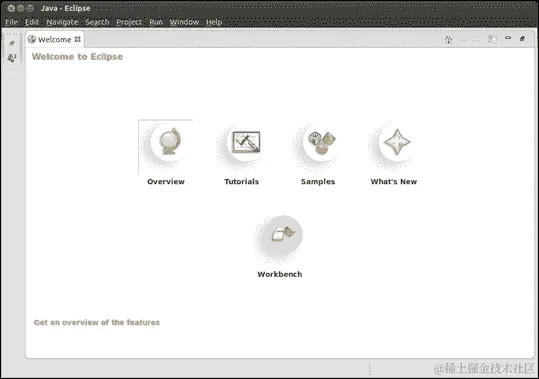Open the File menu
Viewport: 539px width, 379px height.
(x=11, y=22)
